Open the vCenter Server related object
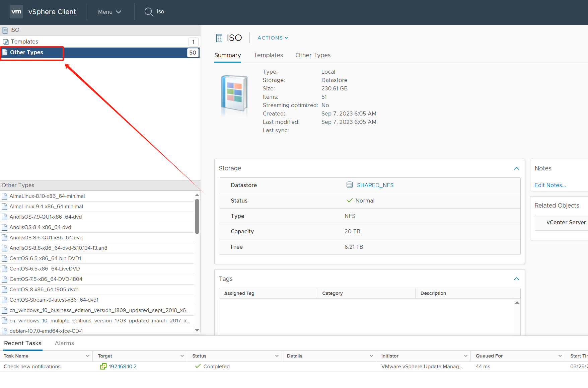 point(566,222)
